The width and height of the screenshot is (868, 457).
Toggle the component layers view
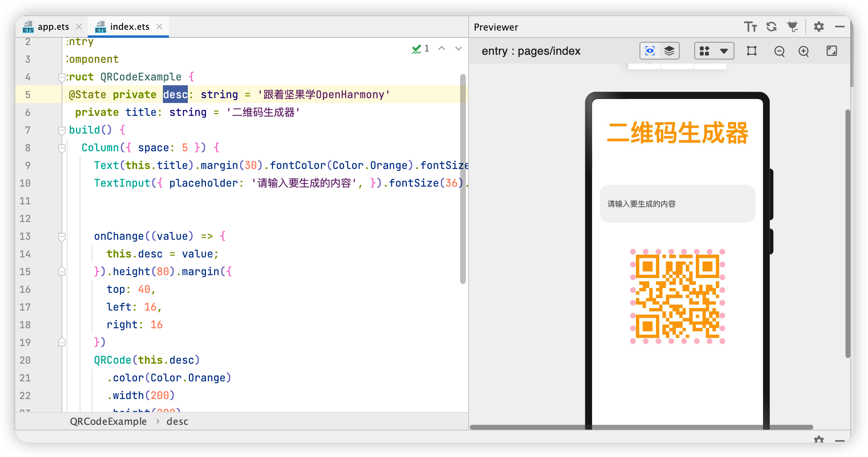pos(669,51)
